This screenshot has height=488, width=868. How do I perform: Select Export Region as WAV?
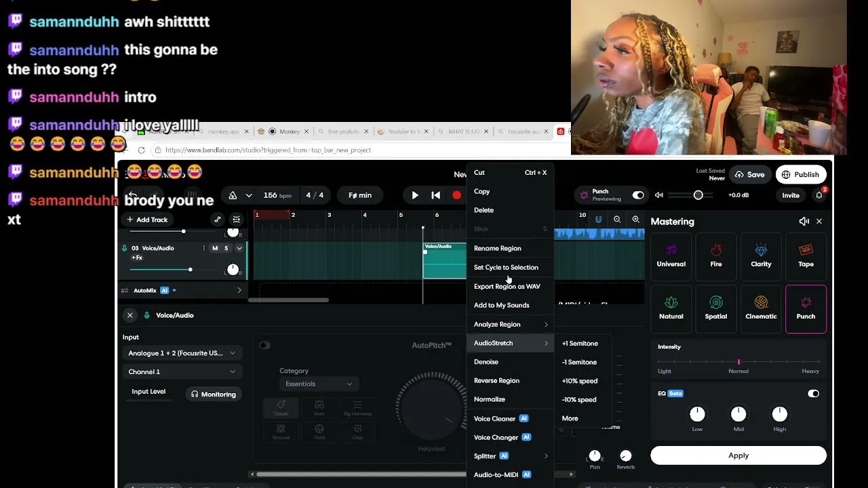[511, 286]
